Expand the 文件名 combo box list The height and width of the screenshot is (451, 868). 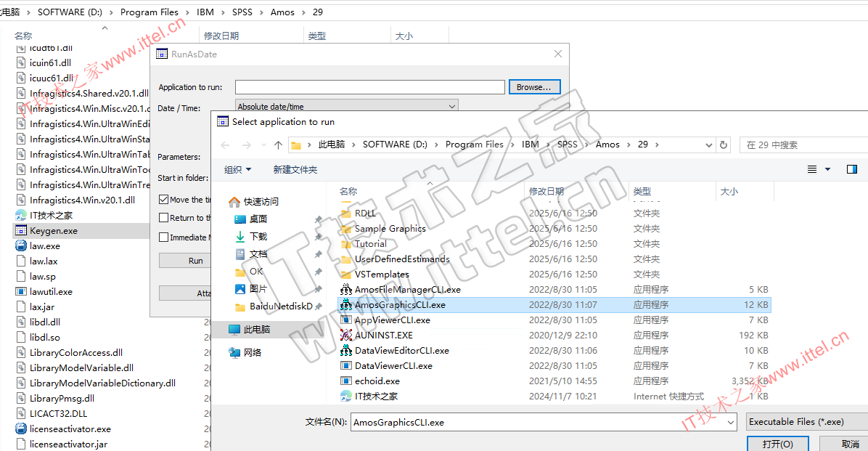tap(731, 422)
